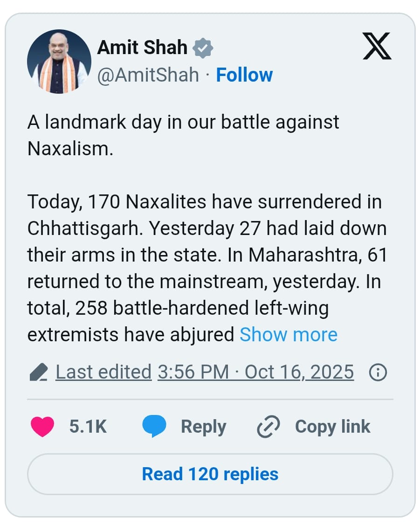Click the verified badge beside Amit Shah
The image size is (420, 525).
pos(203,48)
